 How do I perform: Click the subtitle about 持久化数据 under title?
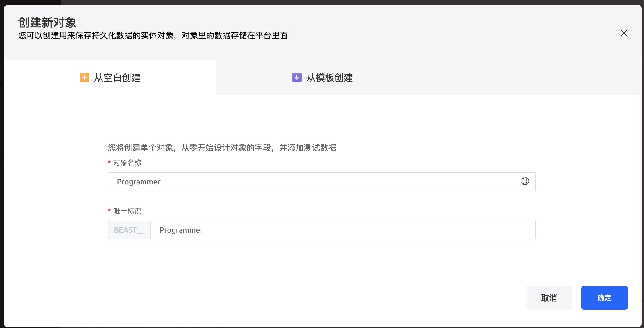153,36
